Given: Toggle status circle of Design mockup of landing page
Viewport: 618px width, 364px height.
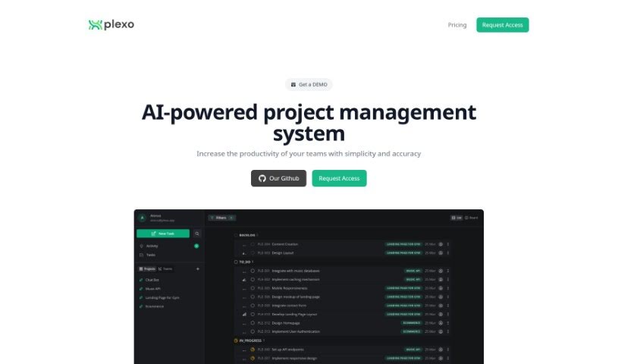Looking at the screenshot, I should pyautogui.click(x=253, y=297).
